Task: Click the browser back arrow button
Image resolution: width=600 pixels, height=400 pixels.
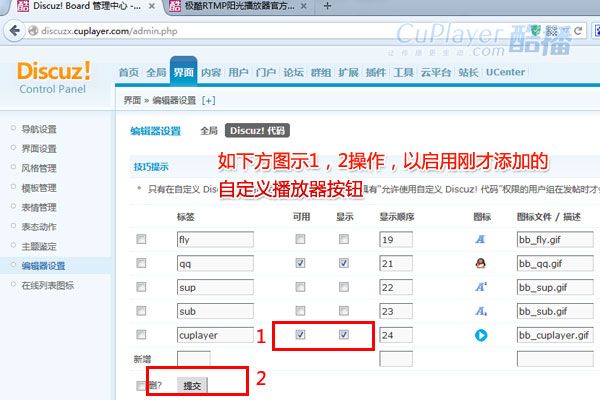Action: click(15, 31)
